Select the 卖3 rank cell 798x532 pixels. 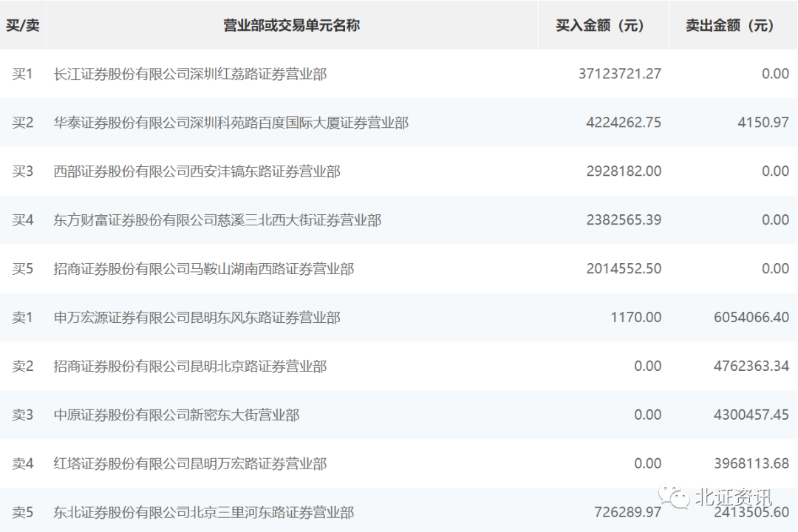pyautogui.click(x=23, y=415)
